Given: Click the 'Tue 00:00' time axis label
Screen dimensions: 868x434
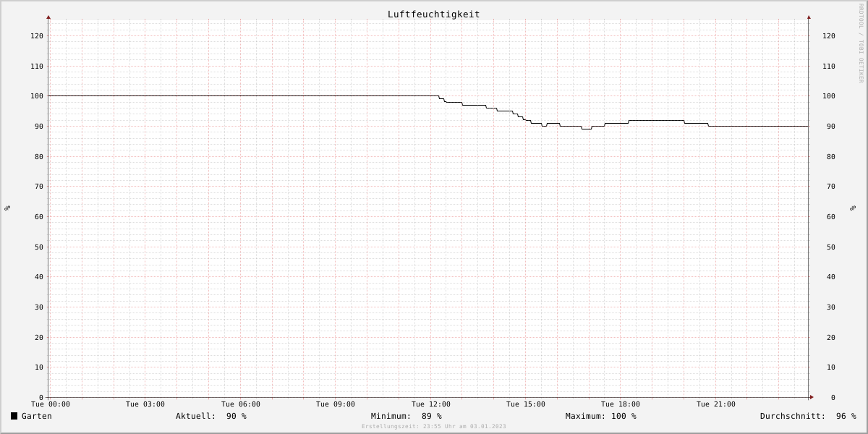Looking at the screenshot, I should 51,404.
